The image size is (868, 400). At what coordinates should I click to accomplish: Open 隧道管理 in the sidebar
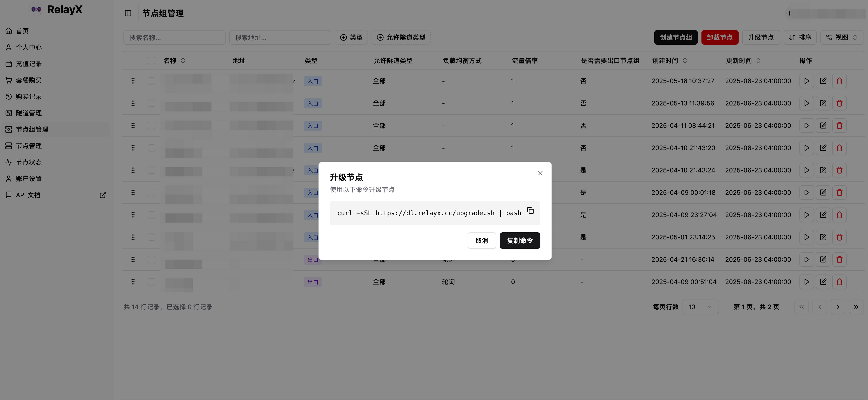29,113
